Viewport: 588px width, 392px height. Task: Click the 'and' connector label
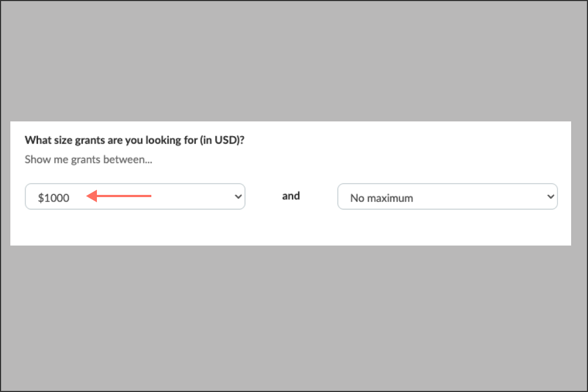pos(291,195)
